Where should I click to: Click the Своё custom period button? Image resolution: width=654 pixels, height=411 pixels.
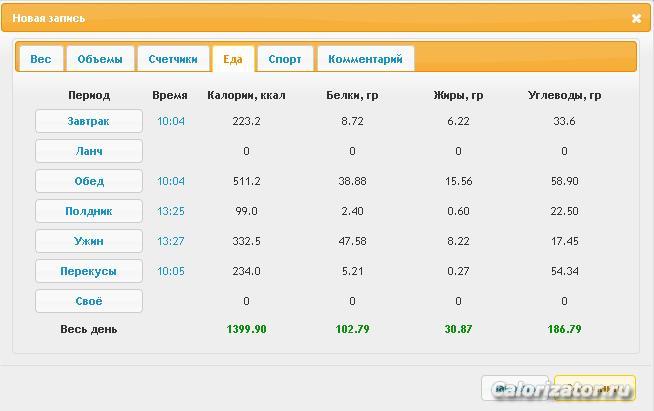click(x=89, y=301)
